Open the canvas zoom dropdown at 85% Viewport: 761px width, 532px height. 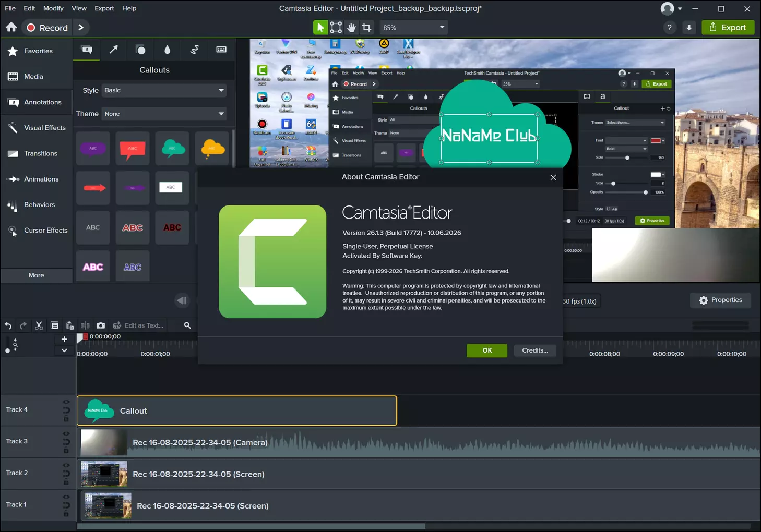(413, 28)
